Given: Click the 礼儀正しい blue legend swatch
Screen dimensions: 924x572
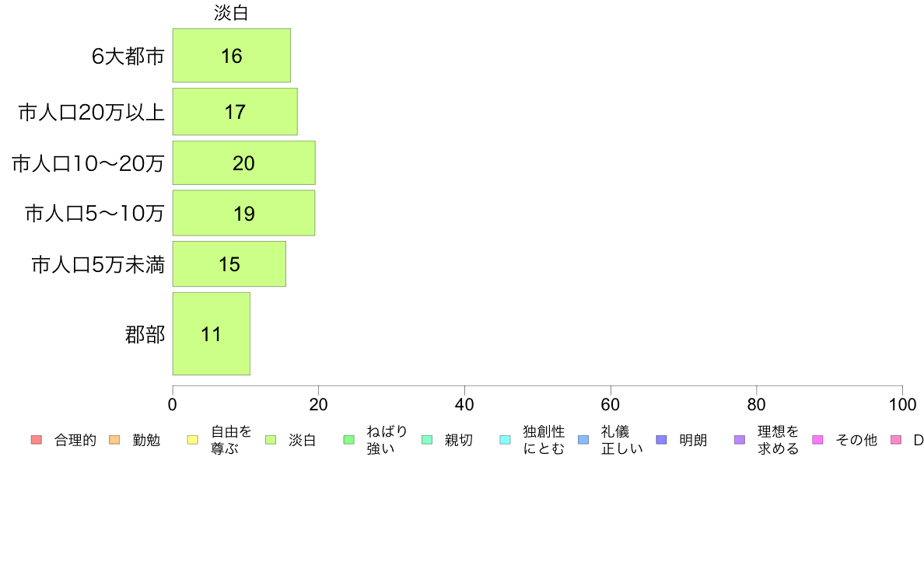Looking at the screenshot, I should click(x=583, y=440).
